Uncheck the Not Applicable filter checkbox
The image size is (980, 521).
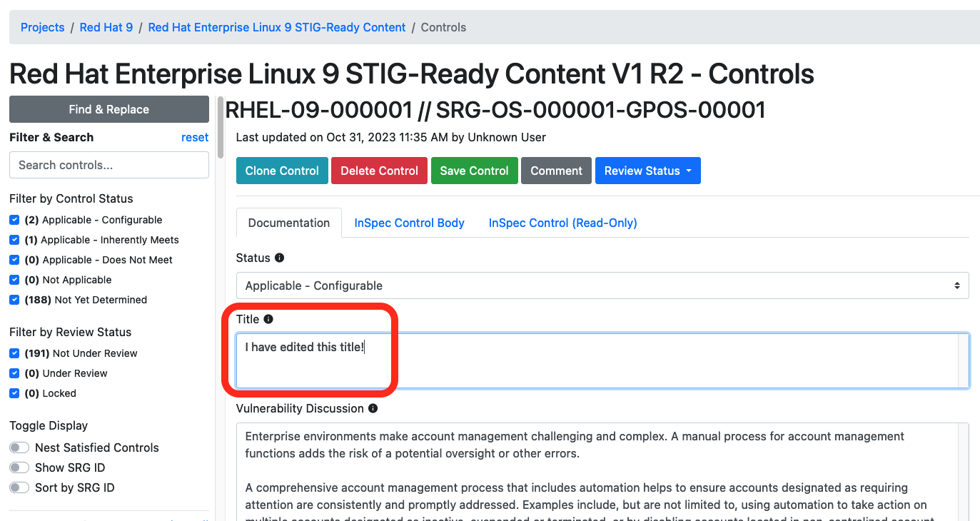(14, 280)
